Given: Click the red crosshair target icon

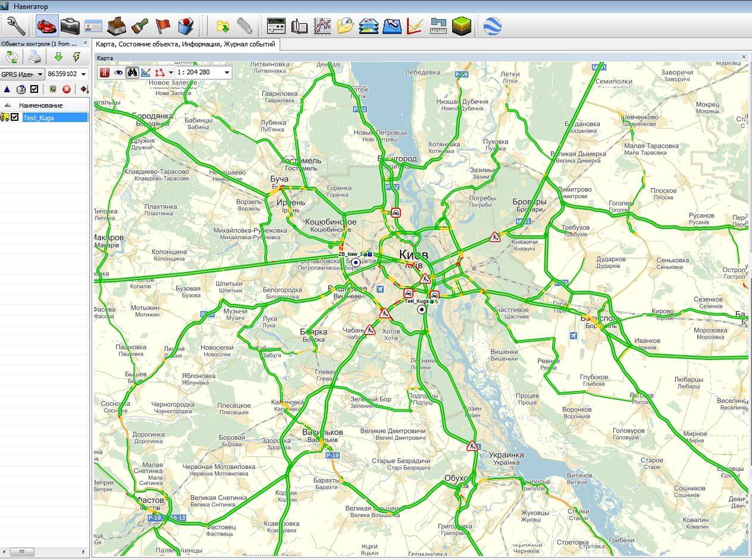Looking at the screenshot, I should point(84,89).
